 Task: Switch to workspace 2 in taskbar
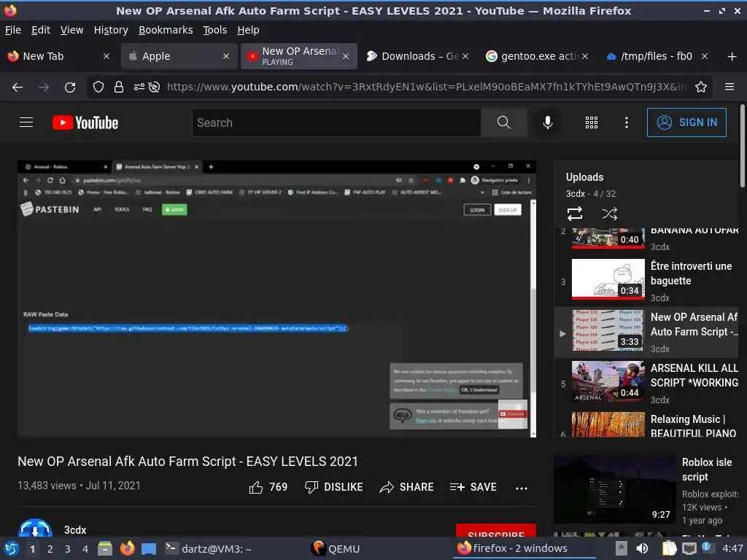point(50,549)
